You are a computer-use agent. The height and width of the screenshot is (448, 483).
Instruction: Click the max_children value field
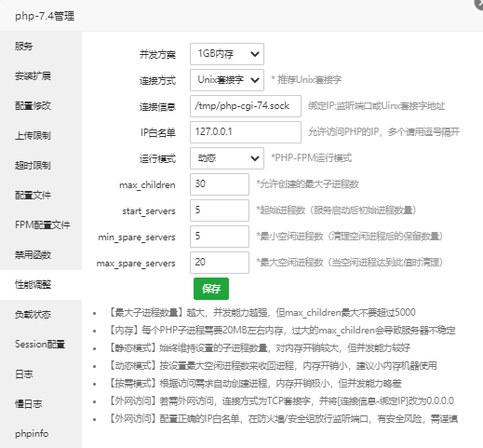click(x=220, y=184)
